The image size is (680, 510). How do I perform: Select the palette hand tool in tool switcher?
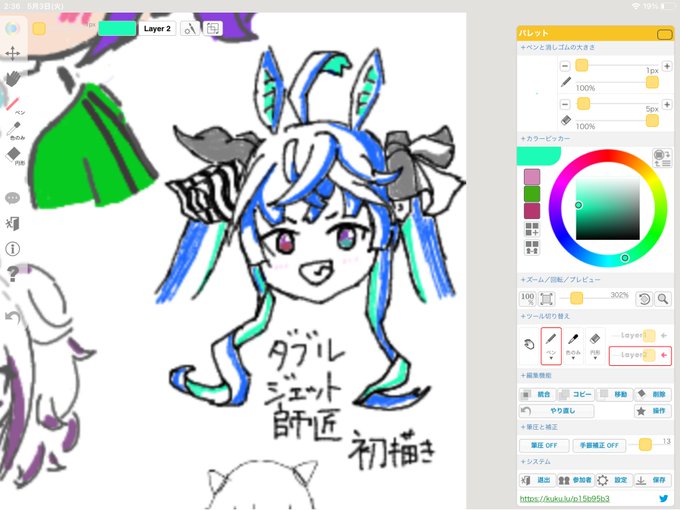[x=529, y=345]
